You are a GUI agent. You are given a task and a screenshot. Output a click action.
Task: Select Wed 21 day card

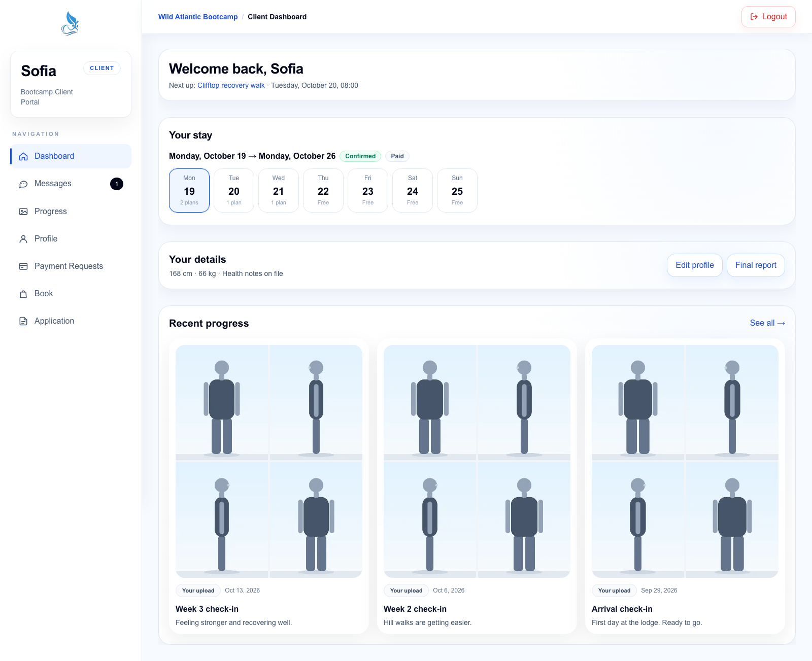tap(279, 190)
